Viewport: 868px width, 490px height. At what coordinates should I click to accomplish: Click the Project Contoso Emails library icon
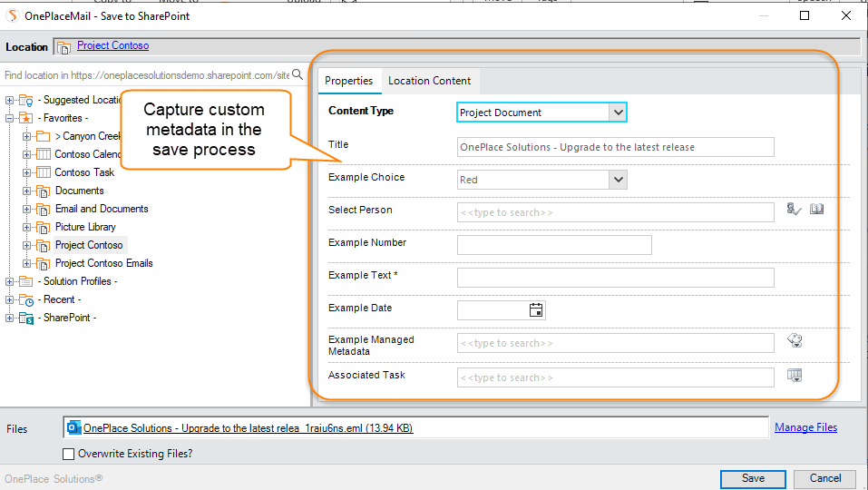coord(44,264)
